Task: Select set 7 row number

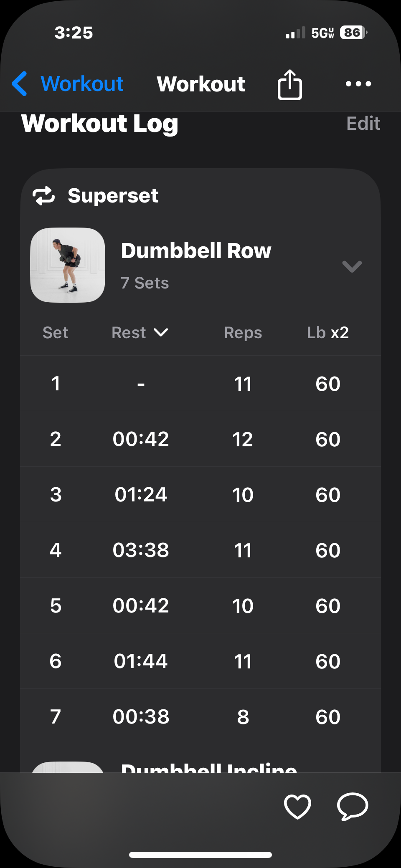Action: click(x=56, y=716)
